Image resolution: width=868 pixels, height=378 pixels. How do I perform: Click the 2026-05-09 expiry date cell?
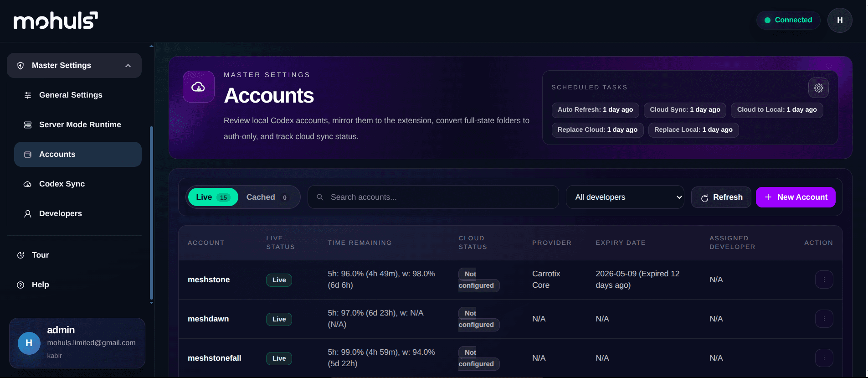[x=637, y=280]
